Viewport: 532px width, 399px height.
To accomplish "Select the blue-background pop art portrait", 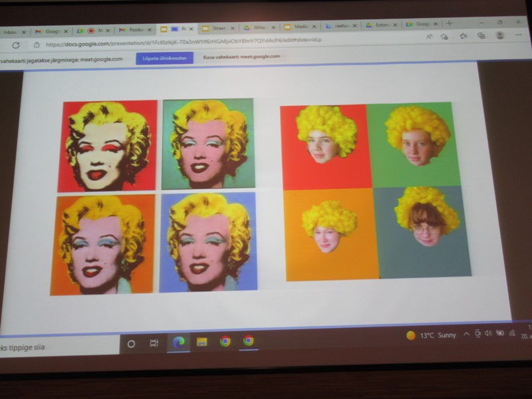I will 208,242.
